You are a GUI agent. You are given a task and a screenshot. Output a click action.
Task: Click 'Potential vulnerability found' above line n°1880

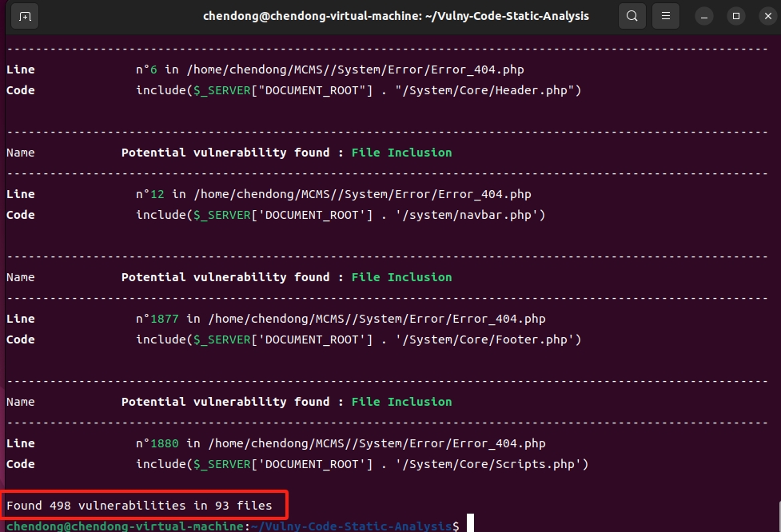(225, 402)
